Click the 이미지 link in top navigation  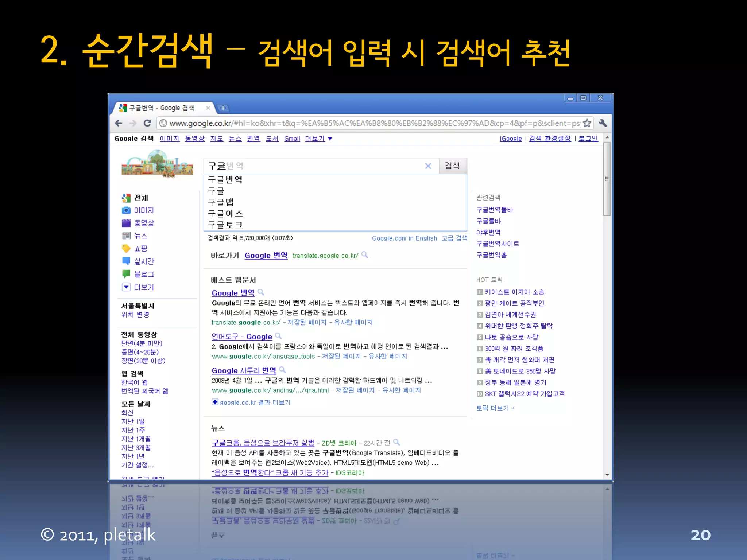[170, 139]
